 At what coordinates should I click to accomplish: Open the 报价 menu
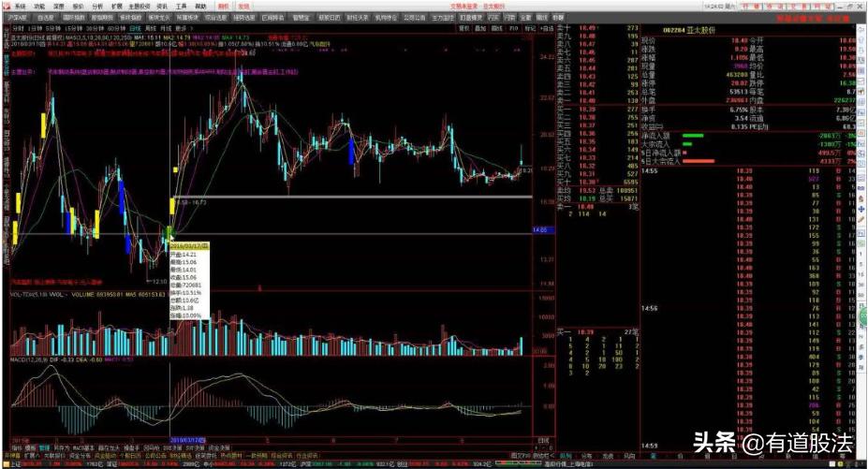pos(78,7)
